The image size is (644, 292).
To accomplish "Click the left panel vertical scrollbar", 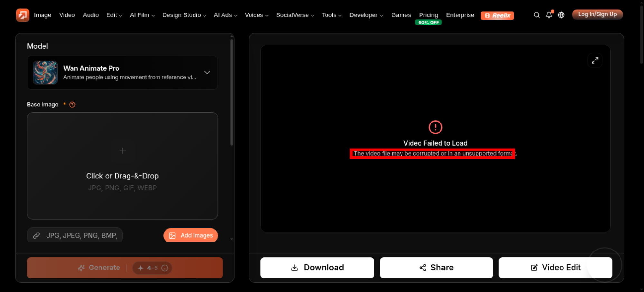I will click(x=232, y=93).
